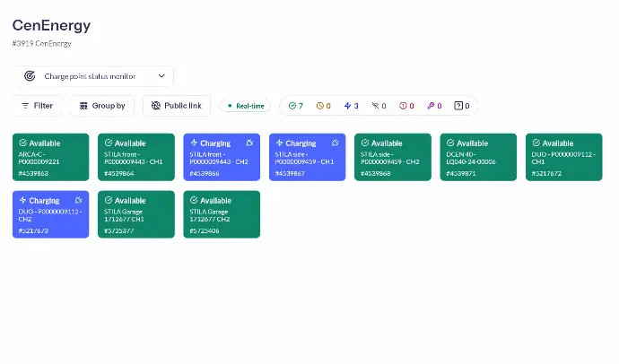
Task: Select the DCEN 40 charge point card
Action: coord(478,157)
